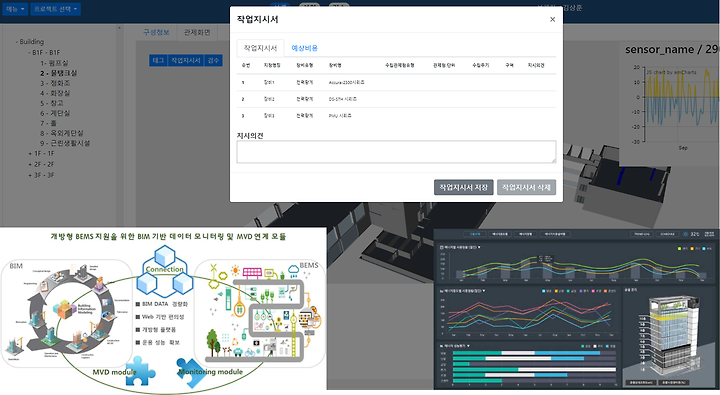The image size is (720, 395).
Task: Click the PMU 시리즈 device cell
Action: (340, 116)
